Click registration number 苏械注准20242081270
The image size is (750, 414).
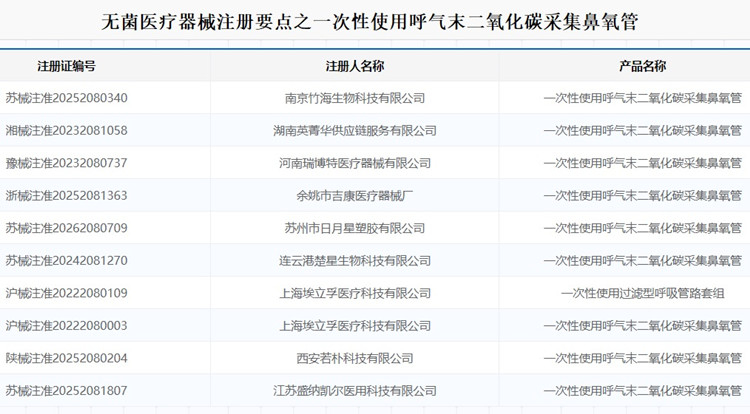tap(66, 261)
